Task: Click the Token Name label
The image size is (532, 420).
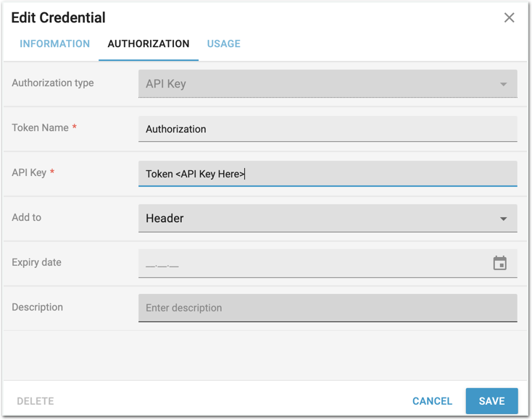Action: 40,128
